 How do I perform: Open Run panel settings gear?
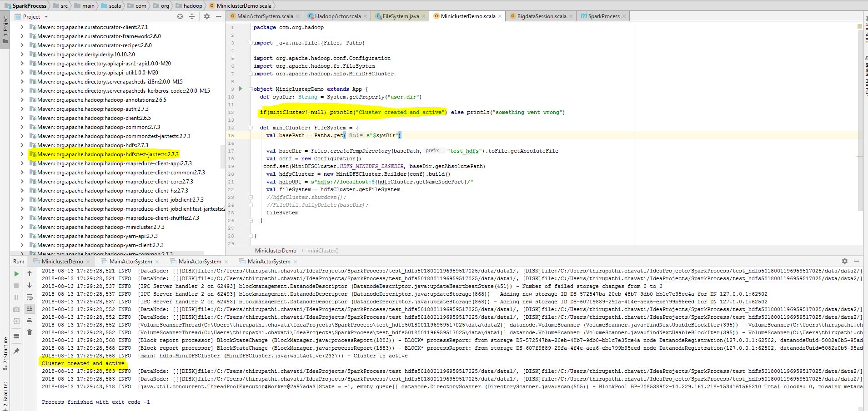point(845,261)
